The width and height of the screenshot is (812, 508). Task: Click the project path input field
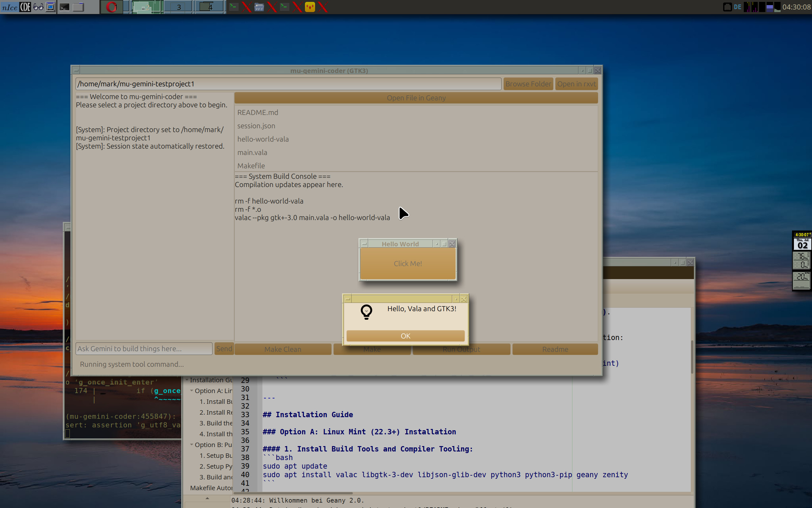288,84
